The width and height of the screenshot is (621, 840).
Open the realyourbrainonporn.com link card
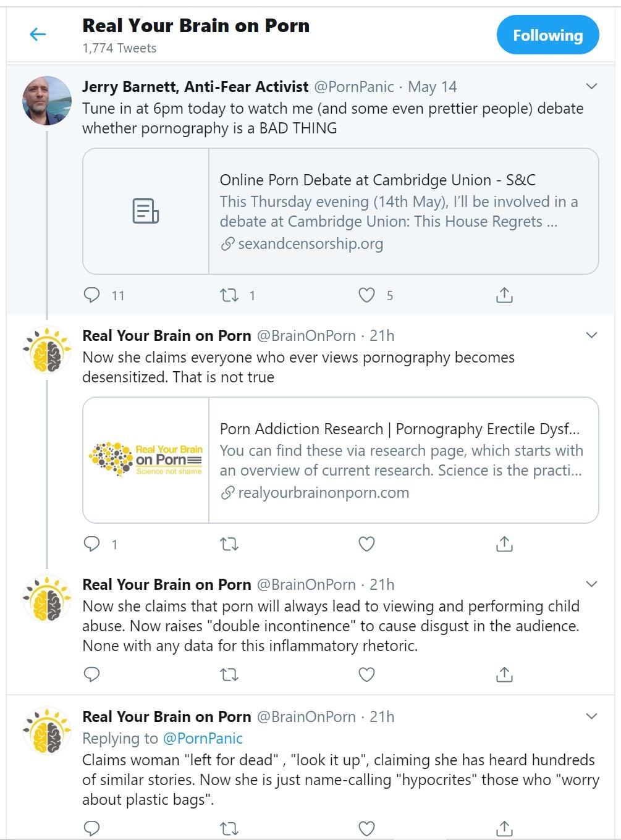tap(340, 460)
